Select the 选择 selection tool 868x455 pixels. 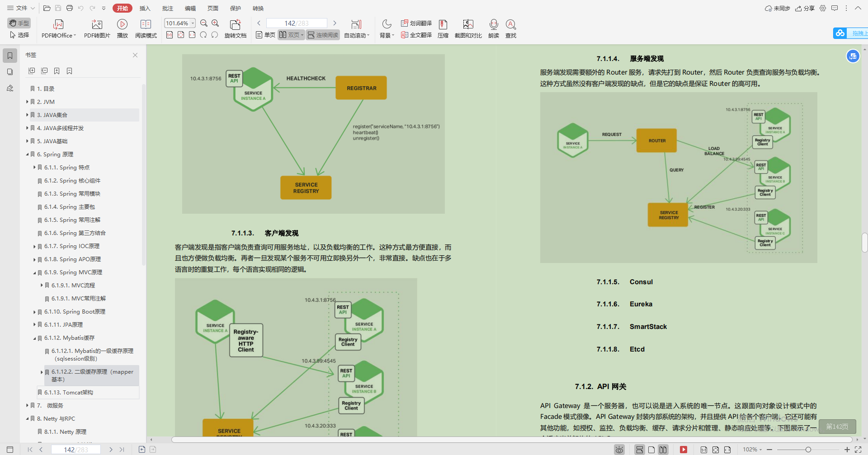19,35
